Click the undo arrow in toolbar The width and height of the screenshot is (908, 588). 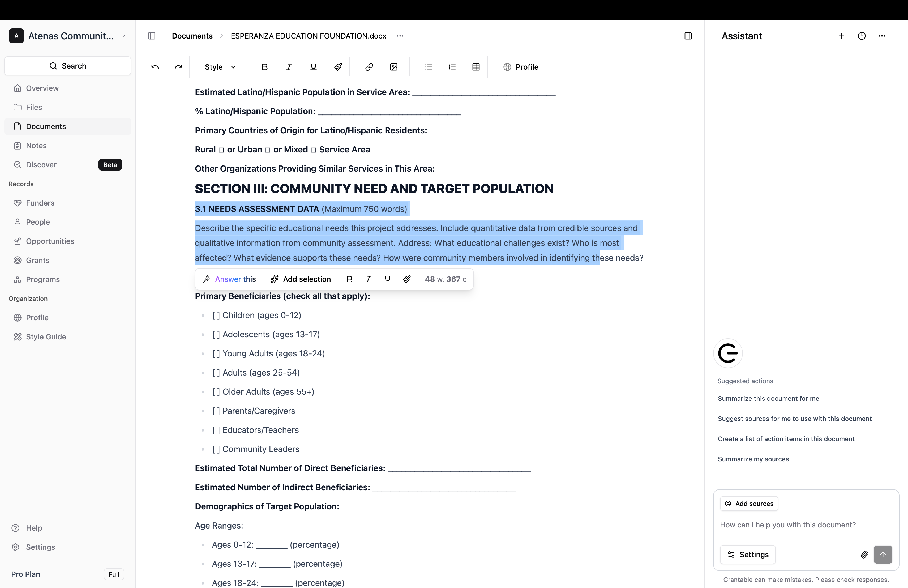click(155, 67)
